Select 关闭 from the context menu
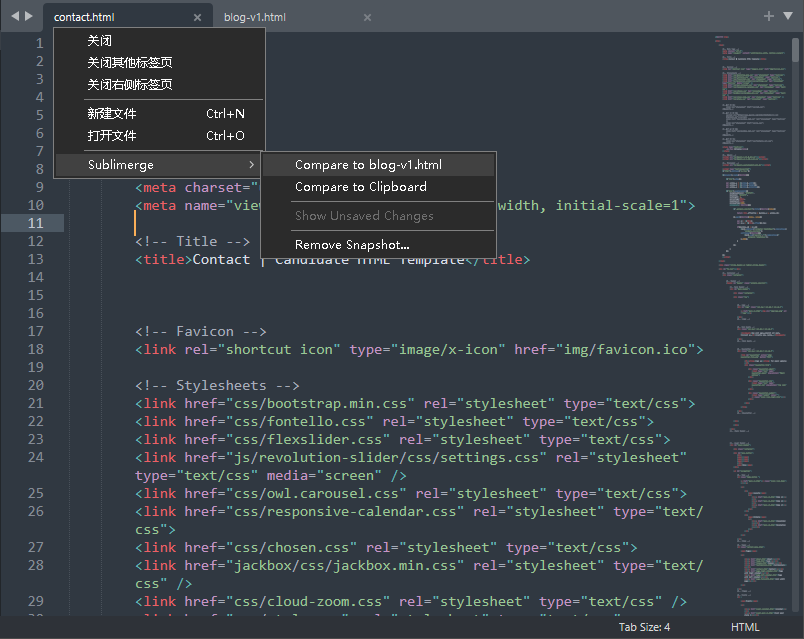The width and height of the screenshot is (804, 639). click(x=98, y=40)
